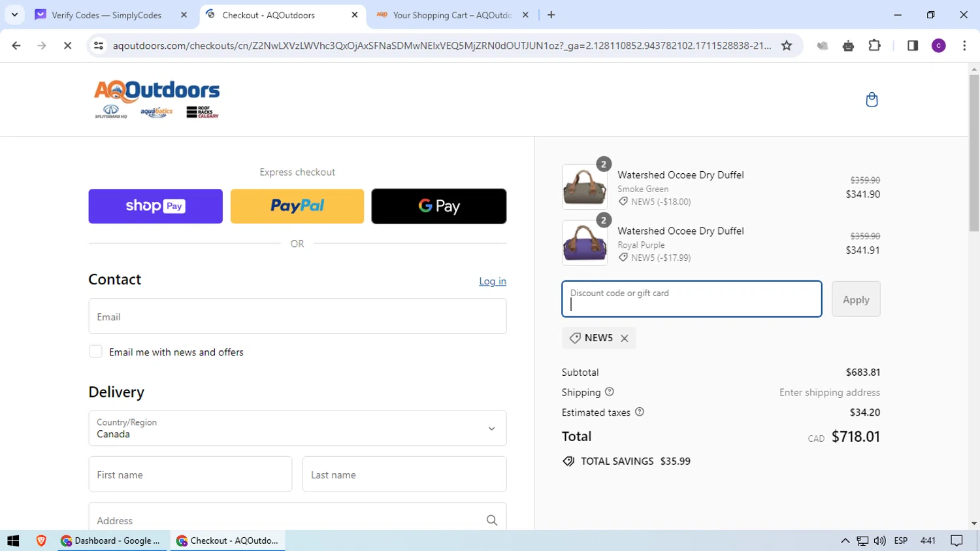Click the ESP language indicator
The image size is (980, 551).
tap(901, 541)
